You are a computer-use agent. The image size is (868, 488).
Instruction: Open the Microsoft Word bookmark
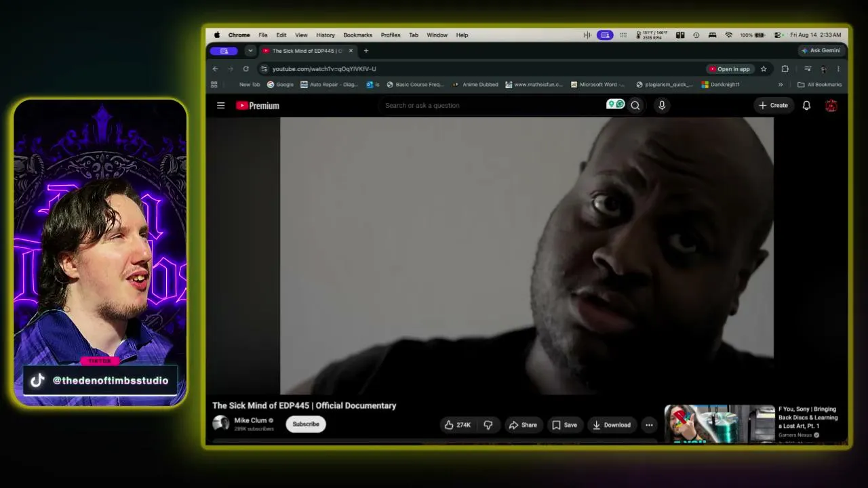point(598,85)
